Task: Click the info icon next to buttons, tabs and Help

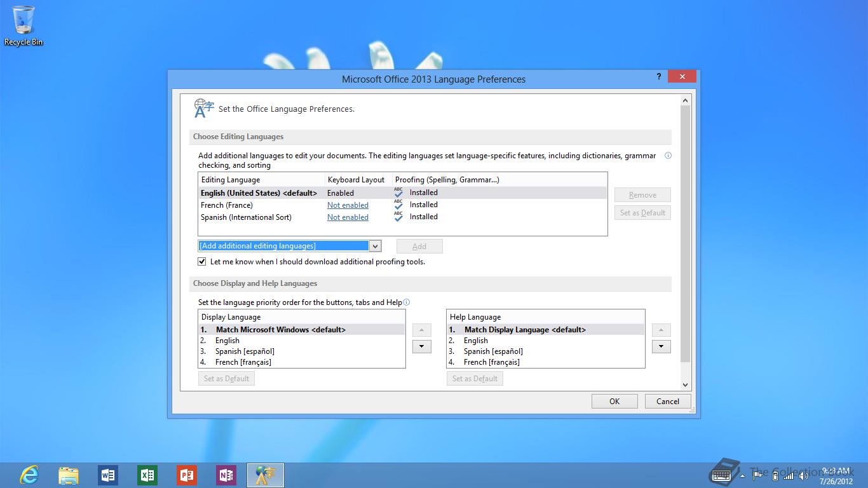Action: point(407,302)
